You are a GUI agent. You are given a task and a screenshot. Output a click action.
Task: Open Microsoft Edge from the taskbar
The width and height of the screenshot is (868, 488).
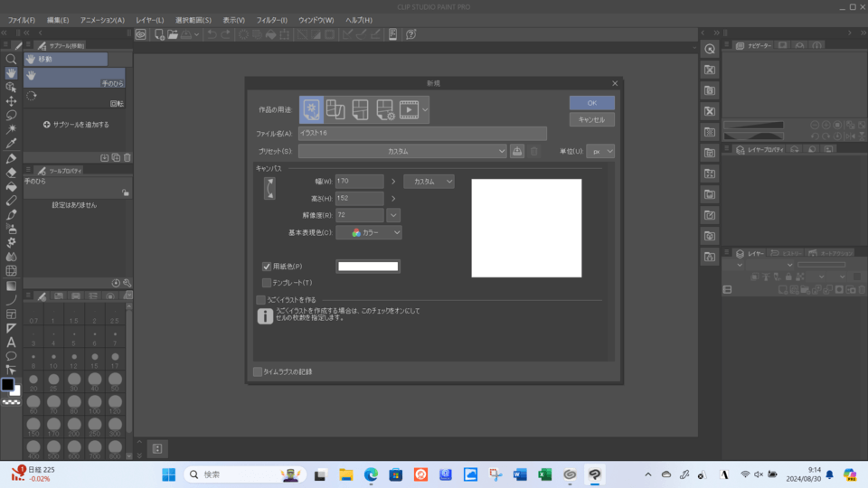point(371,474)
